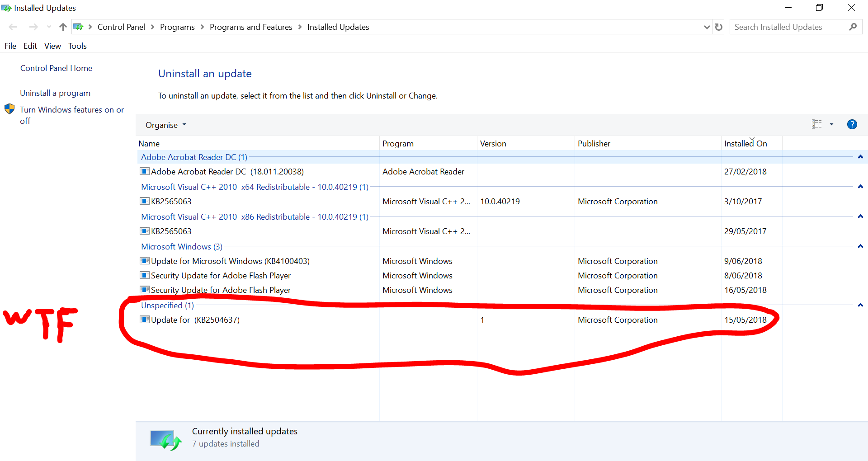Click the Forward navigation arrow
Screen dimensions: 868x461
(33, 27)
